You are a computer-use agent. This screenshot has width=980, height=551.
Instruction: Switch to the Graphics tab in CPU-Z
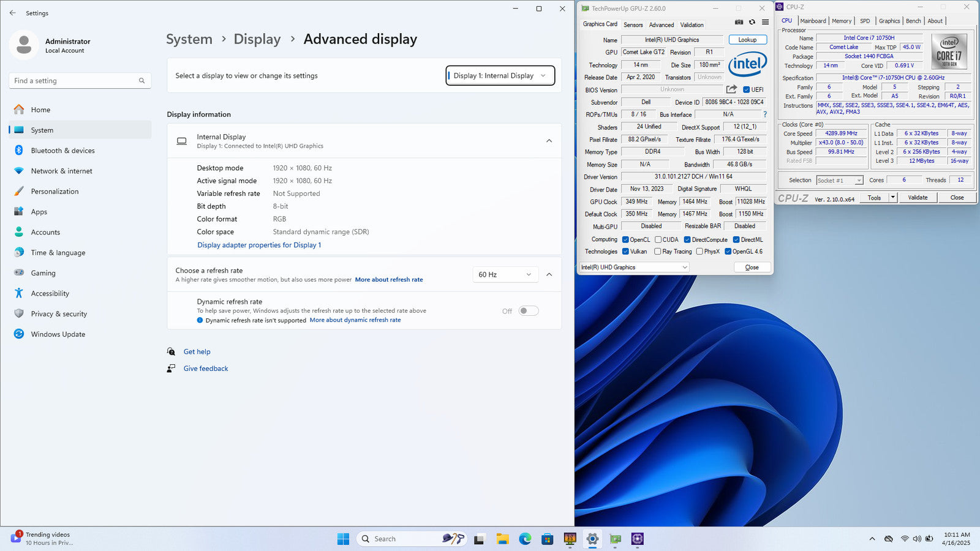pos(889,21)
